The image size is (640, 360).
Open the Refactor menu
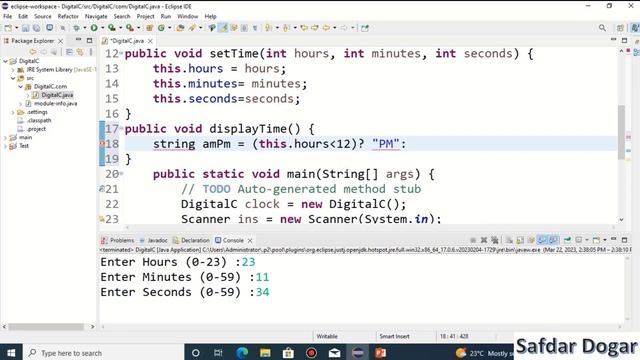pos(68,16)
